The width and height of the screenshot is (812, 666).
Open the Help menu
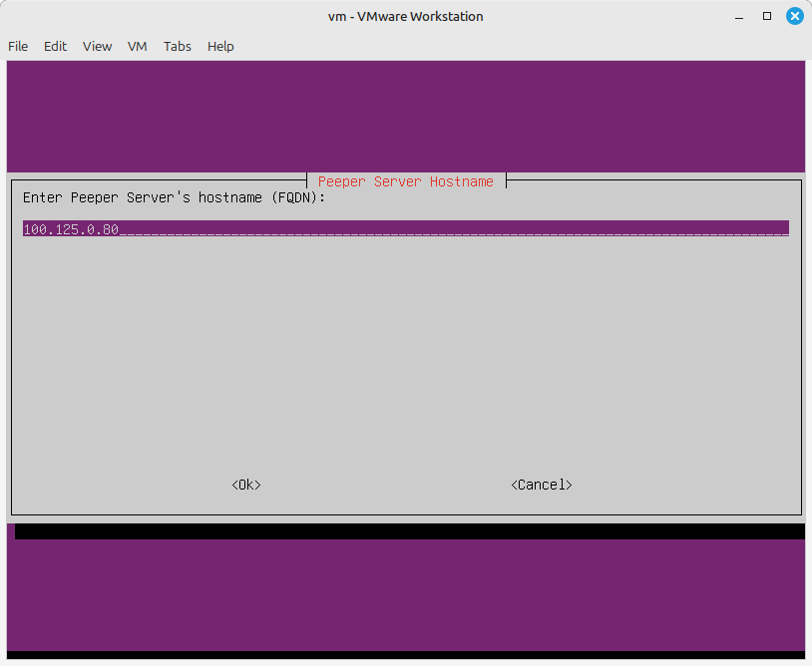pyautogui.click(x=220, y=47)
